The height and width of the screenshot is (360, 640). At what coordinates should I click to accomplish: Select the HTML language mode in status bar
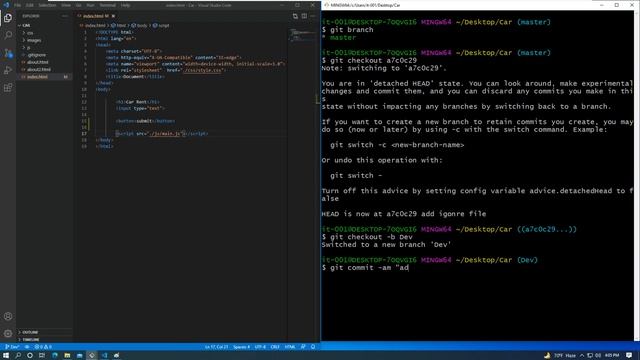pyautogui.click(x=290, y=347)
